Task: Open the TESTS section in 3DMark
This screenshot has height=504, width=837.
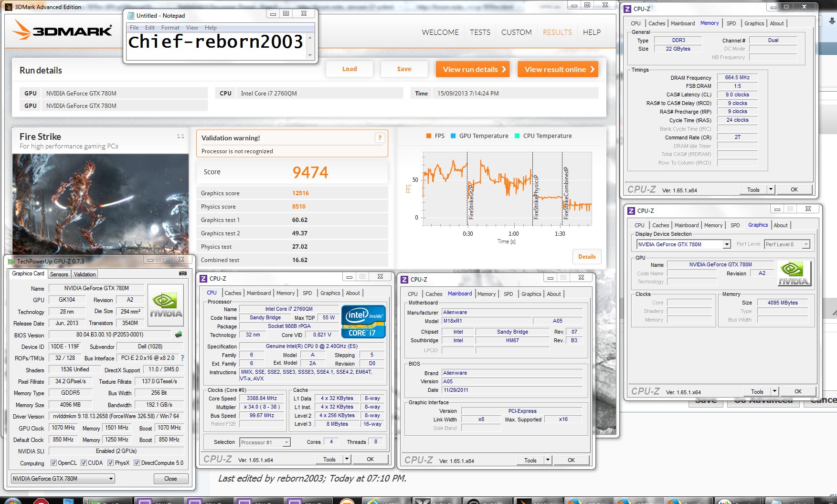Action: [480, 32]
